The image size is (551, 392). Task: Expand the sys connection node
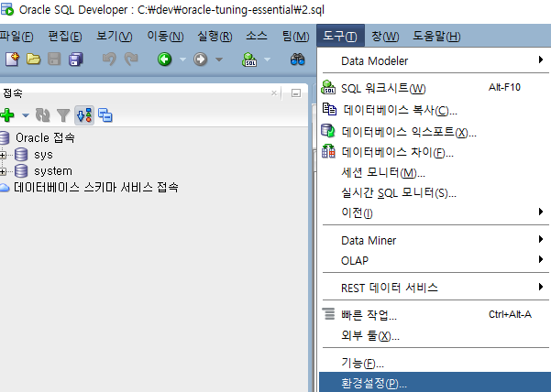(x=3, y=155)
